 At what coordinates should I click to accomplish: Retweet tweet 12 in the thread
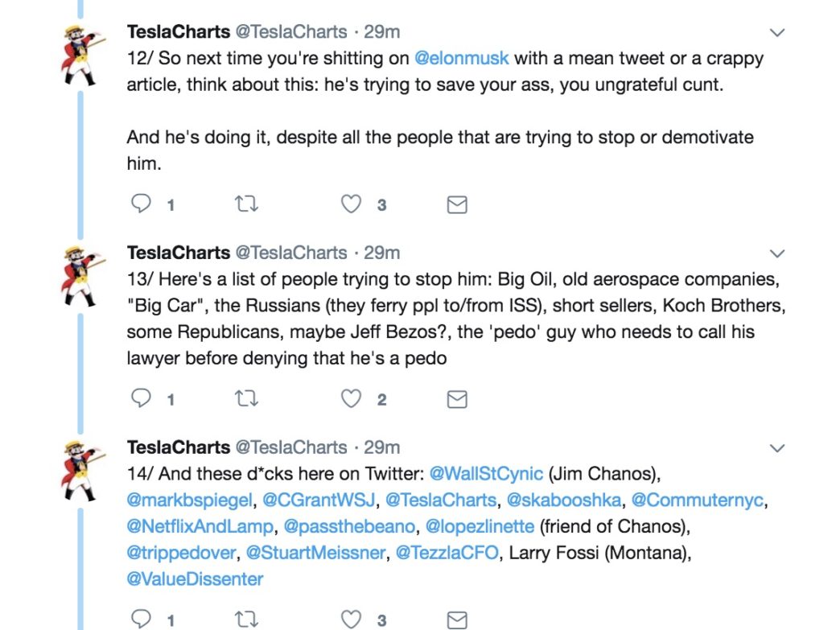tap(247, 204)
